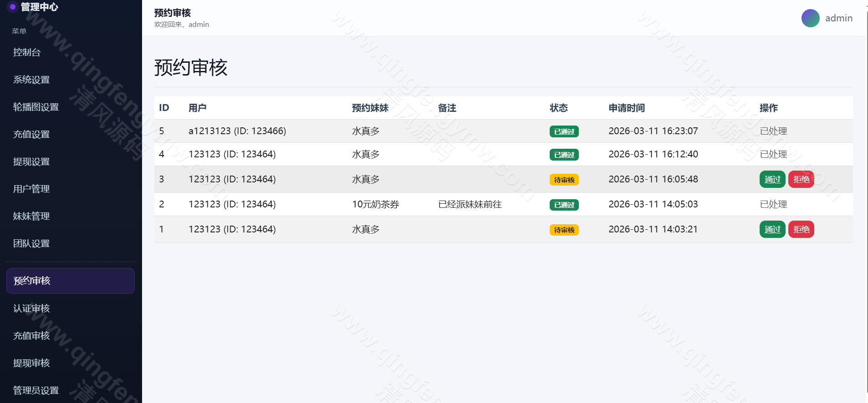Click the admin username label
This screenshot has height=403, width=868.
(838, 18)
